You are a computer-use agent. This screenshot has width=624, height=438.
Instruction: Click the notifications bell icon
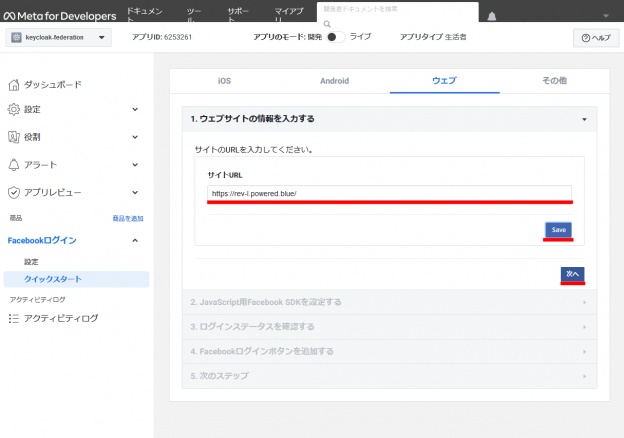click(x=491, y=16)
